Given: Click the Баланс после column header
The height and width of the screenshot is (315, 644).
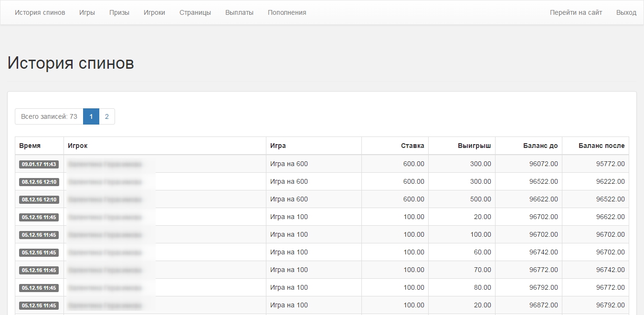Looking at the screenshot, I should pos(601,146).
